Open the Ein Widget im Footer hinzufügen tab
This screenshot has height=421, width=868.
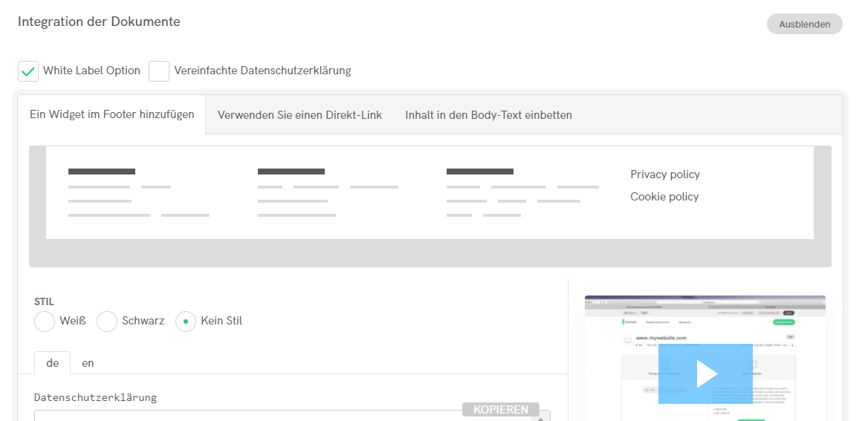coord(111,115)
